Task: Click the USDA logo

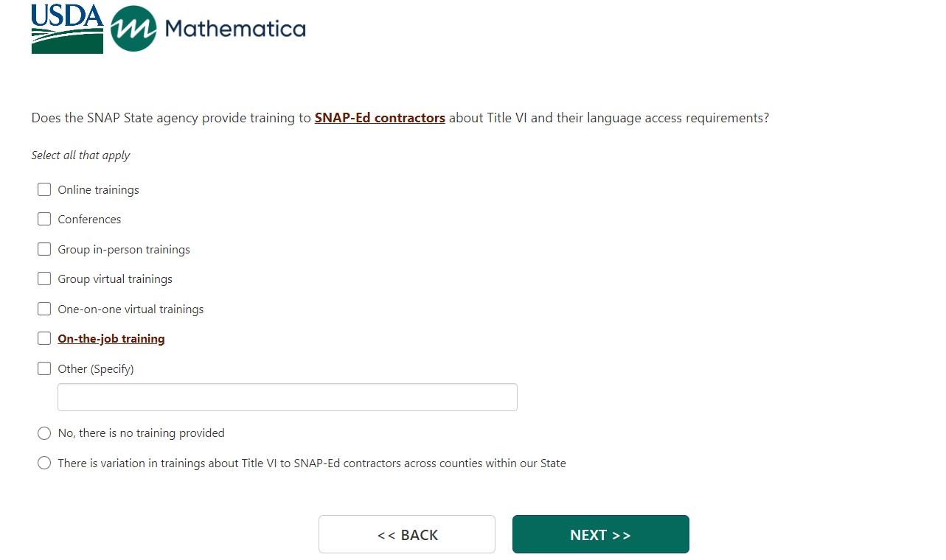Action: click(x=67, y=29)
